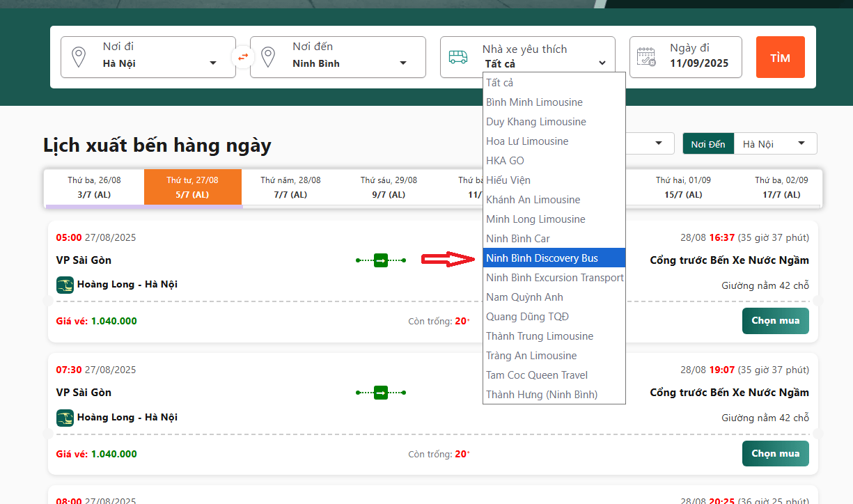Select Ninh Bình Discovery Bus from the list
Screen dimensions: 853x504
[x=542, y=258]
